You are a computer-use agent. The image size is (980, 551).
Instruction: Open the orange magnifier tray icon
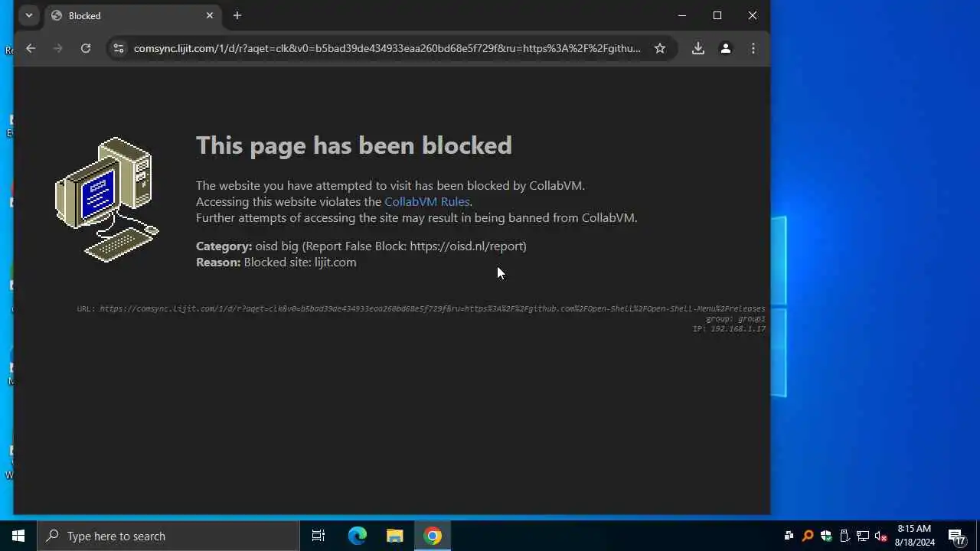coord(807,536)
